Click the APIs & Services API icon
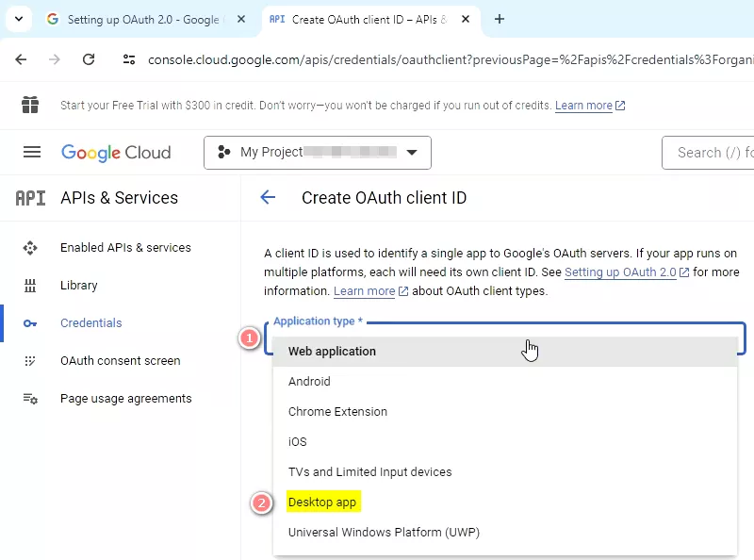 coord(30,198)
